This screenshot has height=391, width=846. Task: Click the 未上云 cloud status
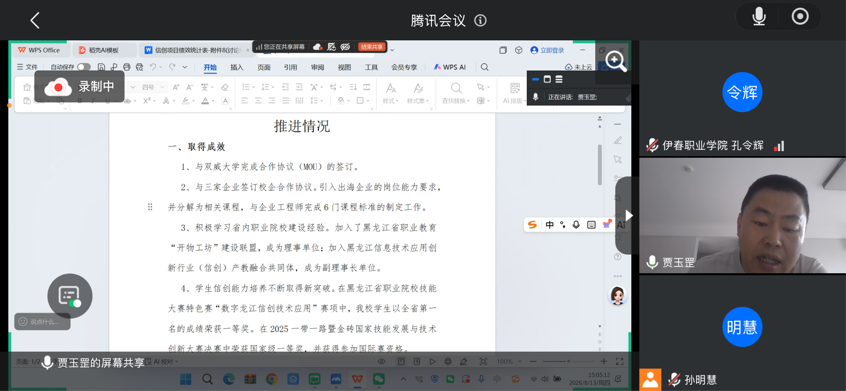pyautogui.click(x=578, y=67)
